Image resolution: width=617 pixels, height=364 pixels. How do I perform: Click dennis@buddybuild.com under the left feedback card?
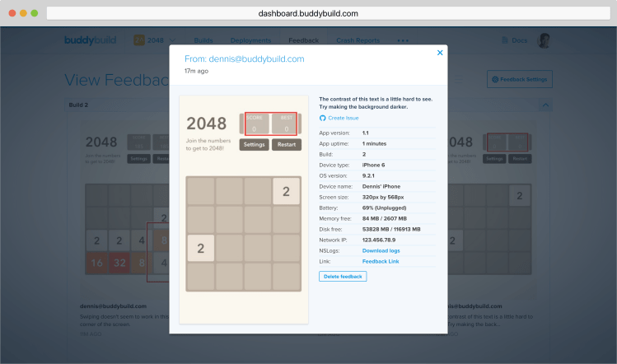coord(113,306)
